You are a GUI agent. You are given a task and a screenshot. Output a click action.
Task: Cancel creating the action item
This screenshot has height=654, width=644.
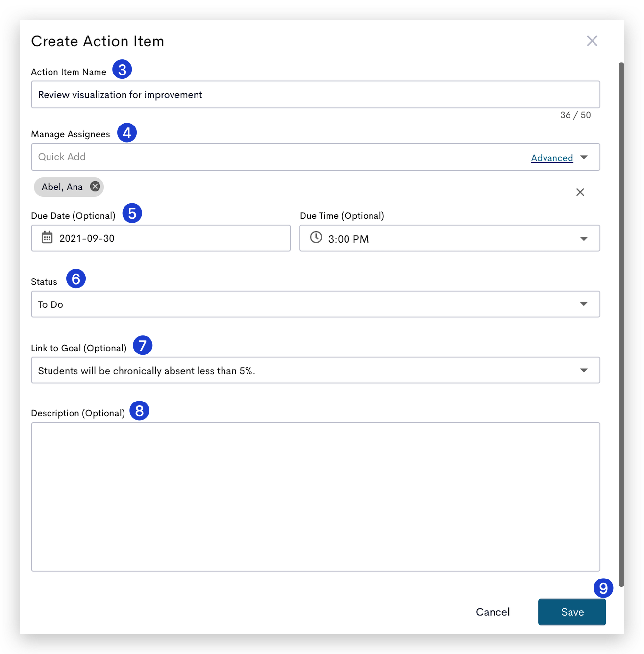point(493,612)
